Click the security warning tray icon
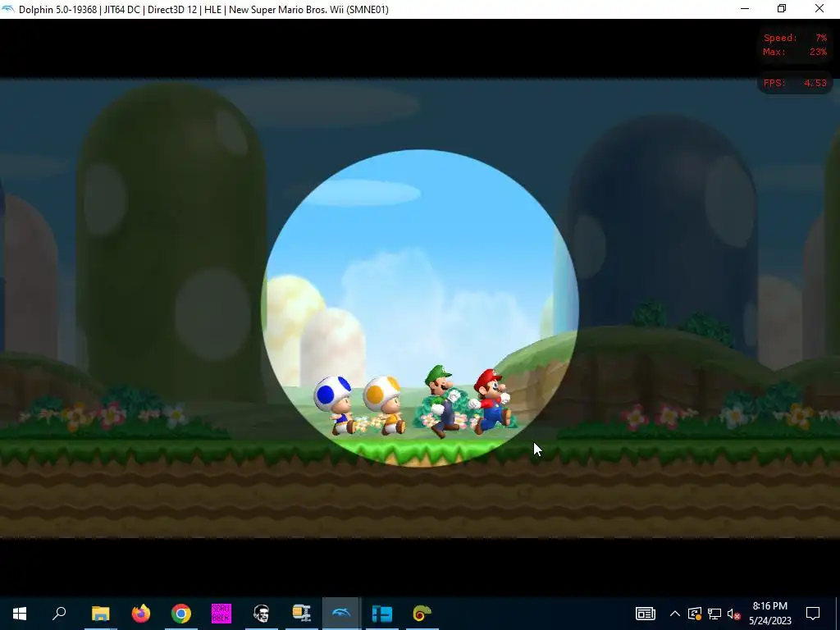This screenshot has height=630, width=840. point(695,614)
